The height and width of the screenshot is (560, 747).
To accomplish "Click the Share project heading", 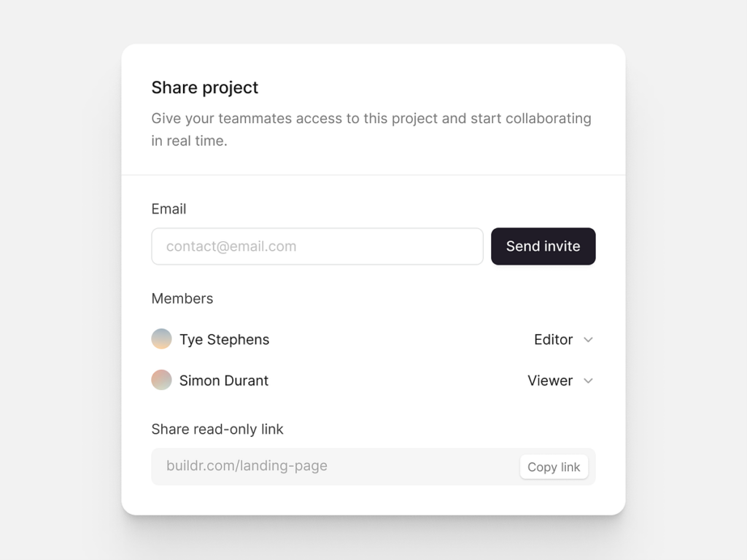I will [205, 87].
